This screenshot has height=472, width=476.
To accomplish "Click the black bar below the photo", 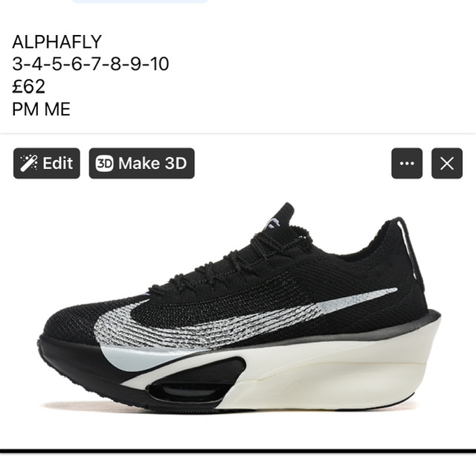I will pyautogui.click(x=238, y=451).
